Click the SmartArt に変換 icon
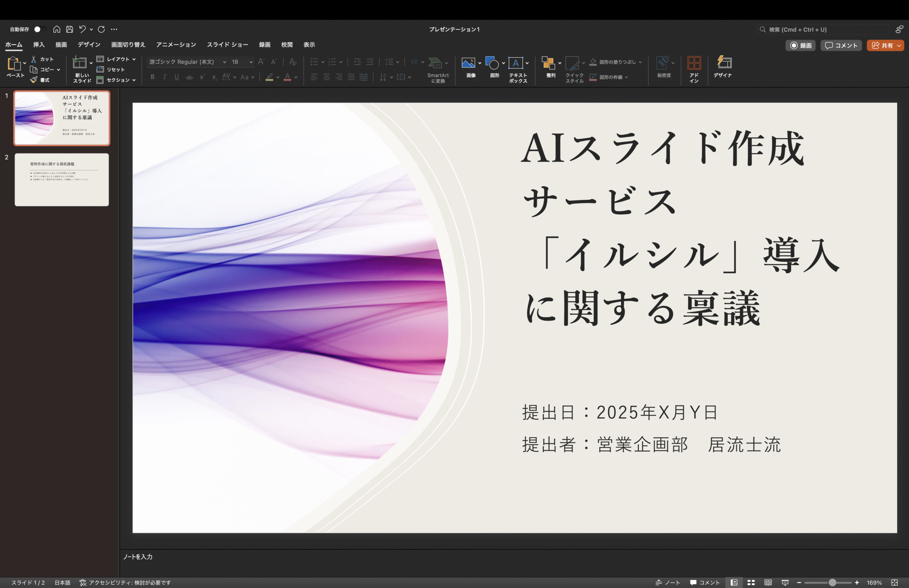 click(435, 63)
